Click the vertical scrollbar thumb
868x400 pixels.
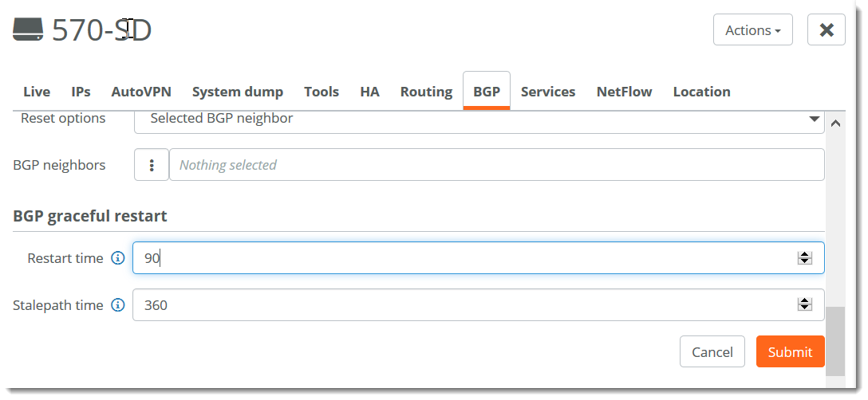(x=834, y=340)
